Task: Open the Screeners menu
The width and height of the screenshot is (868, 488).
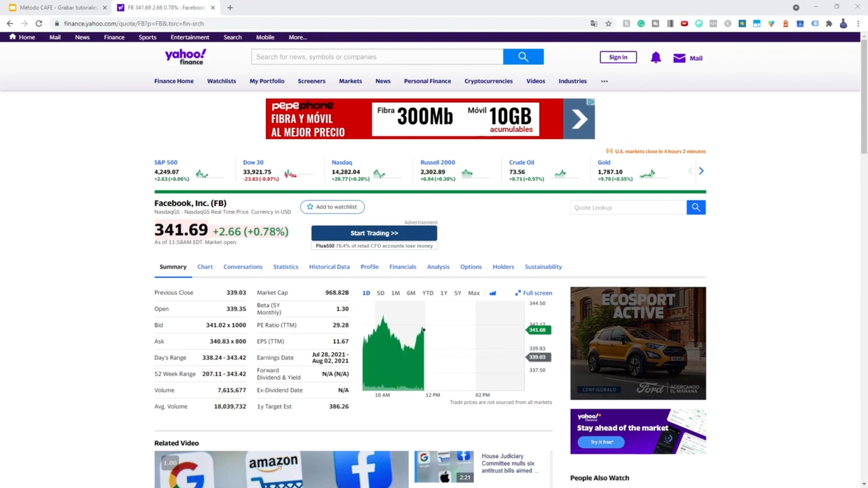Action: click(x=311, y=81)
